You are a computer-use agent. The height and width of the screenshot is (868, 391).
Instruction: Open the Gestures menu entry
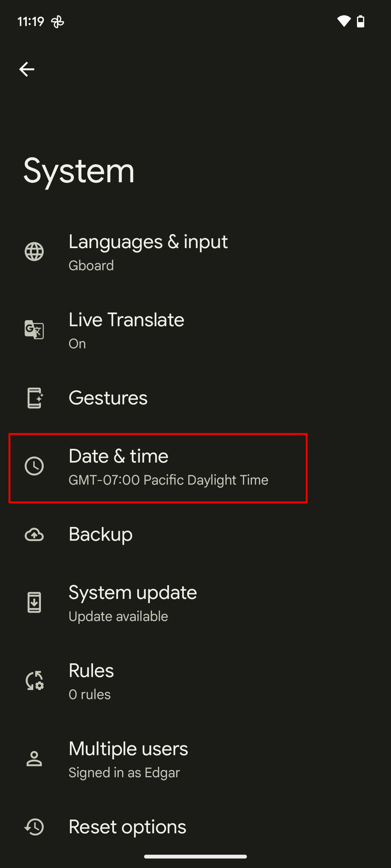tap(108, 398)
